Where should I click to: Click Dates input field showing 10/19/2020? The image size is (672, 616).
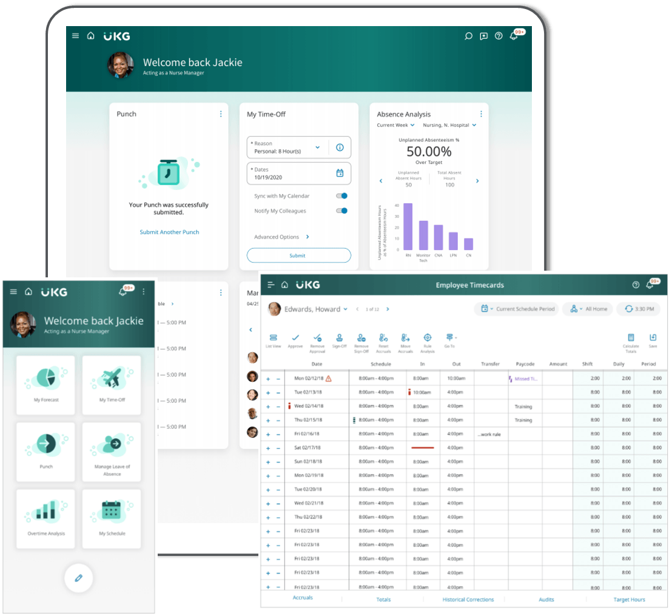[299, 174]
